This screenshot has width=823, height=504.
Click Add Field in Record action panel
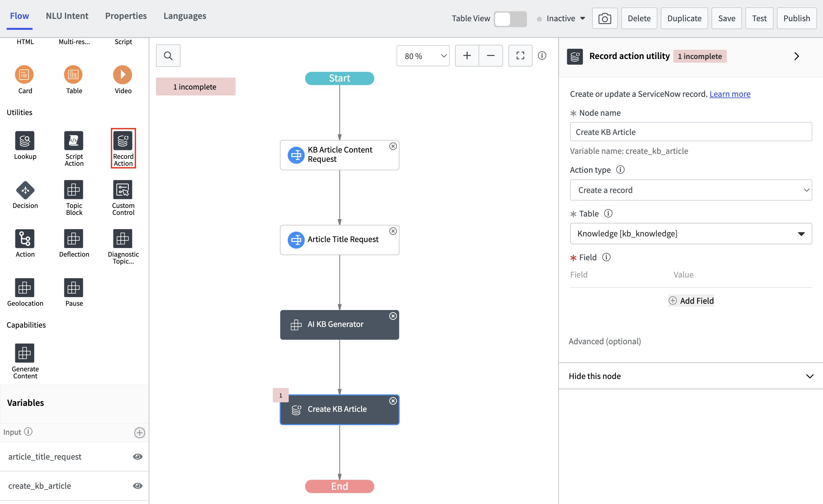(x=691, y=301)
